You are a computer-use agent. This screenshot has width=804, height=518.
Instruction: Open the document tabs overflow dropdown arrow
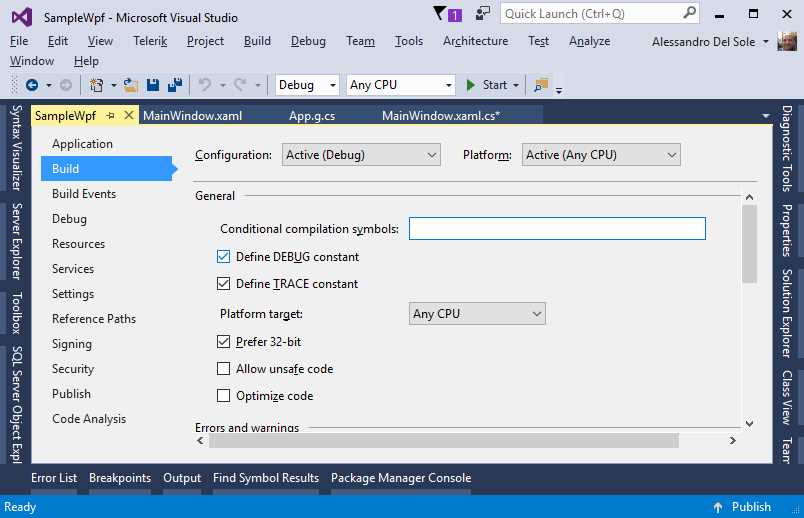coord(766,116)
